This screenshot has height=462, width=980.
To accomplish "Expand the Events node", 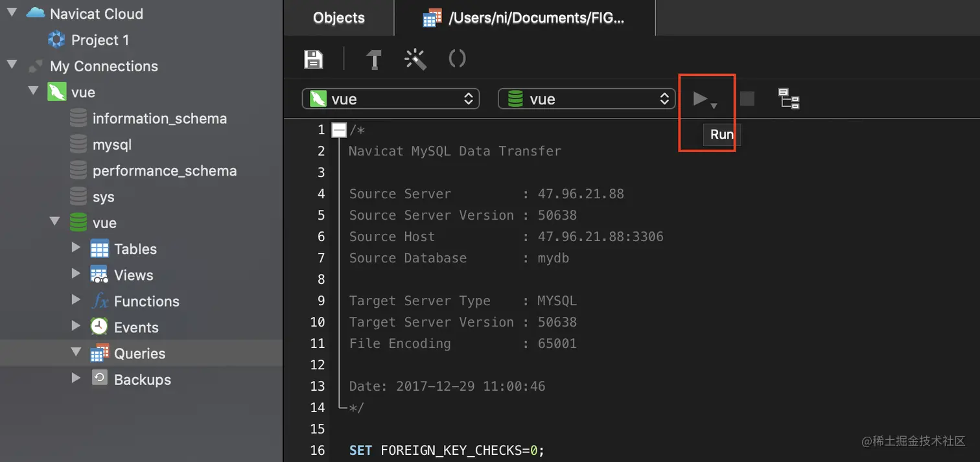I will click(x=76, y=326).
